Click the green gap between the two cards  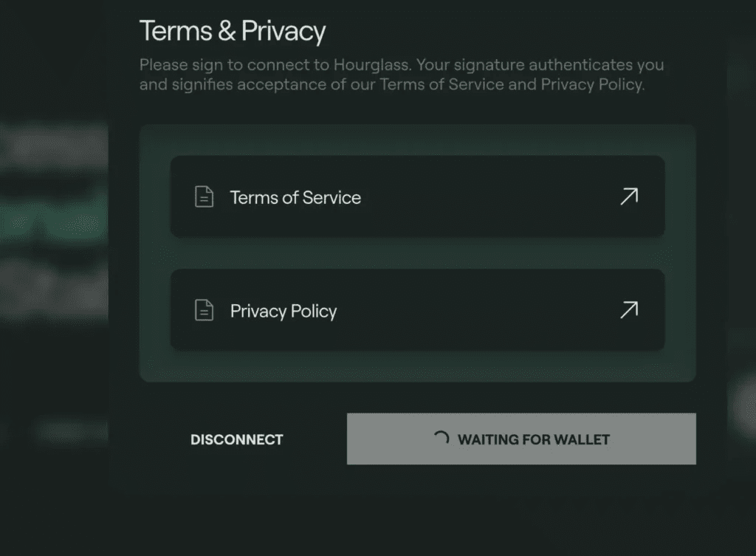tap(418, 253)
